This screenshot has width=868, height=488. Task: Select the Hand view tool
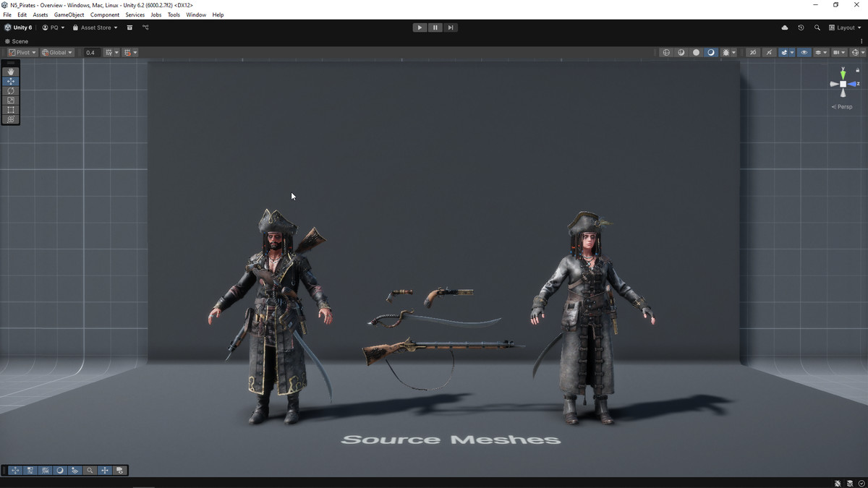pyautogui.click(x=10, y=72)
